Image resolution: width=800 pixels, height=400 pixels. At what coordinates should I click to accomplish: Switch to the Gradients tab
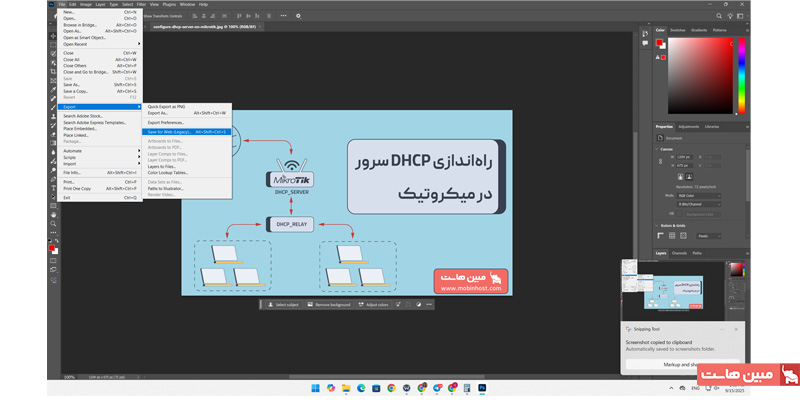pyautogui.click(x=699, y=30)
